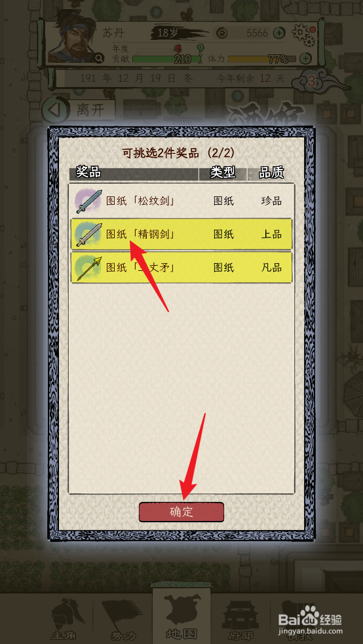
Task: Click the 离开 leave button
Action: tap(79, 110)
